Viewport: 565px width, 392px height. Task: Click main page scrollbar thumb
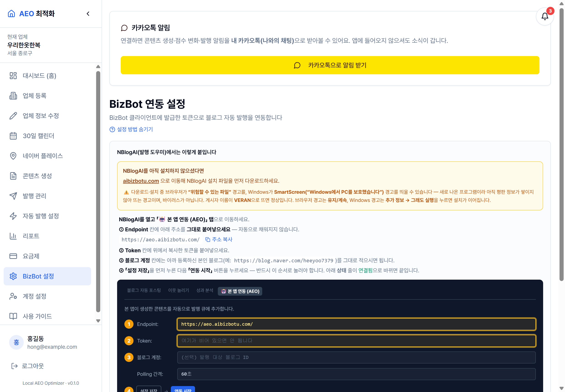pos(562,145)
